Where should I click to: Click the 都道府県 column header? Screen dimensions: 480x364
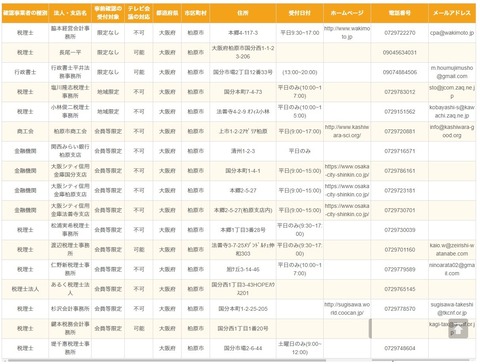pos(167,13)
